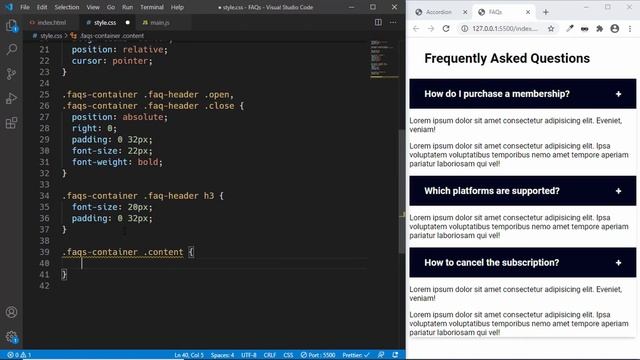Open the Run and Debug view
Viewport: 640px width, 360px height.
[x=11, y=98]
